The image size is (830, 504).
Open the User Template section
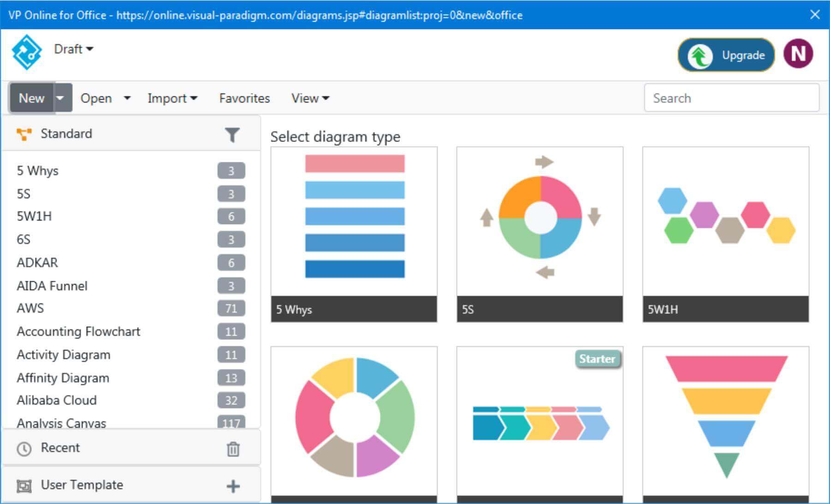131,485
